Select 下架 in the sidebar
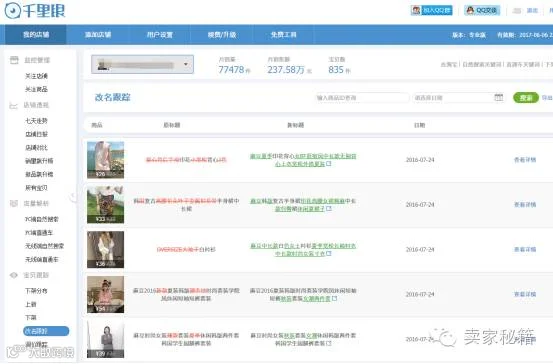Screen dimensions: 553x364 (x=31, y=317)
